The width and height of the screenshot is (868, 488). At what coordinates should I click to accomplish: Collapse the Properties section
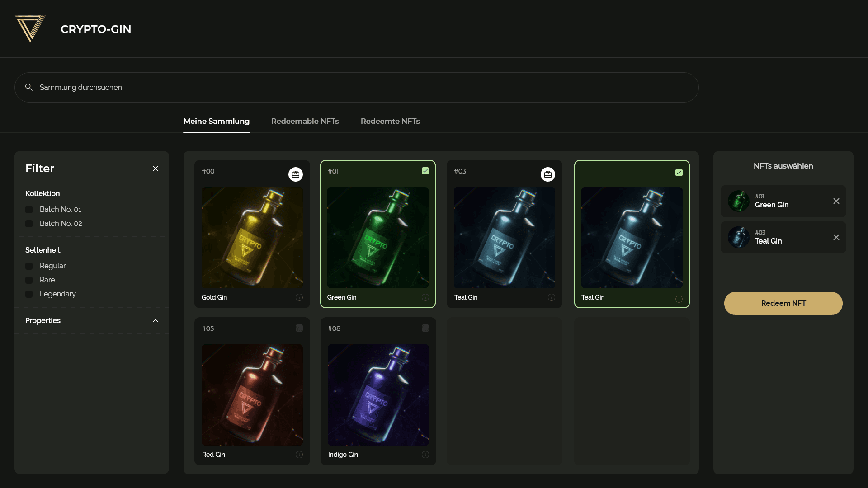pyautogui.click(x=156, y=321)
